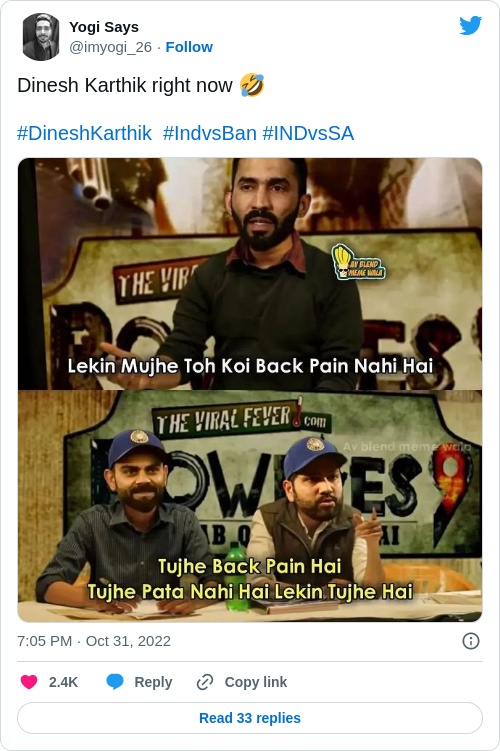Open the #INDvsSA hashtag
The height and width of the screenshot is (751, 500).
coord(308,133)
